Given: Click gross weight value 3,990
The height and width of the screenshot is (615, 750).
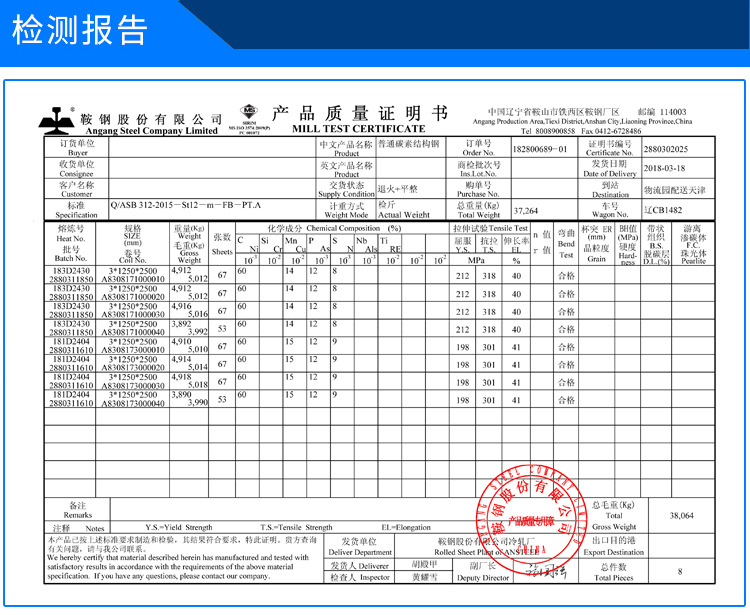Looking at the screenshot, I should (x=198, y=403).
